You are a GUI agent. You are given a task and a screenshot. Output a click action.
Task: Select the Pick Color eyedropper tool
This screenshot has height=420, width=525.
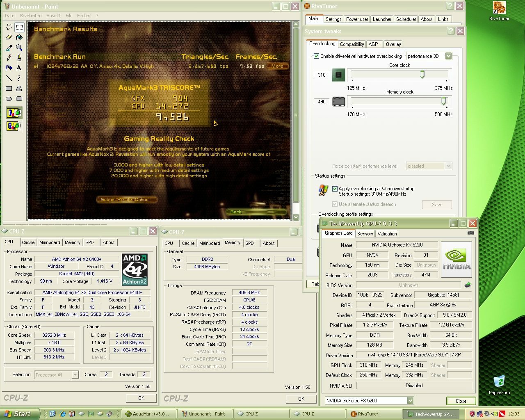9,48
